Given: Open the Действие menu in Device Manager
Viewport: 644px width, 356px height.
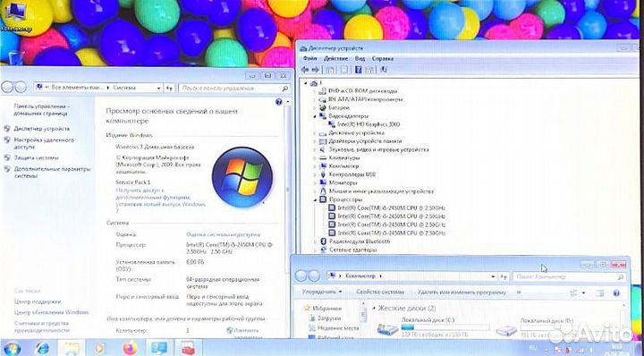Looking at the screenshot, I should coord(335,59).
